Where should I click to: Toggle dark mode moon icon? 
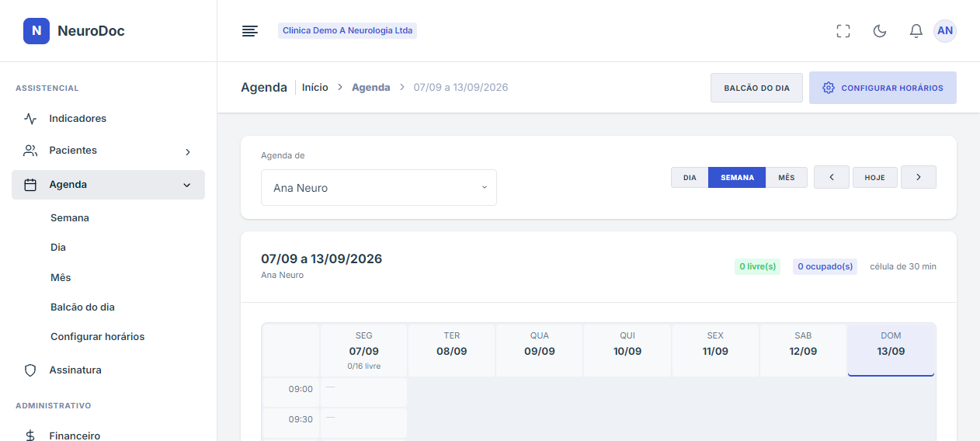[x=880, y=31]
